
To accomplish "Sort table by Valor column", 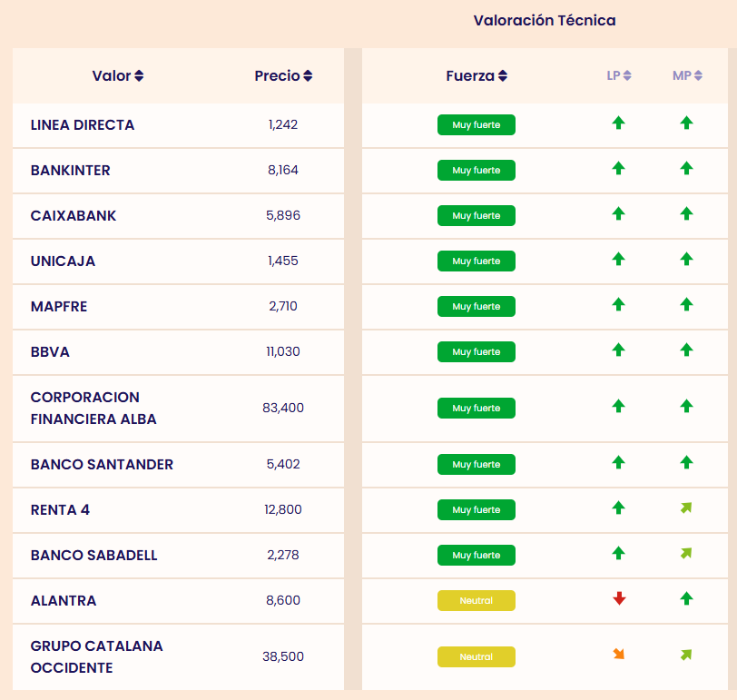I will (118, 76).
